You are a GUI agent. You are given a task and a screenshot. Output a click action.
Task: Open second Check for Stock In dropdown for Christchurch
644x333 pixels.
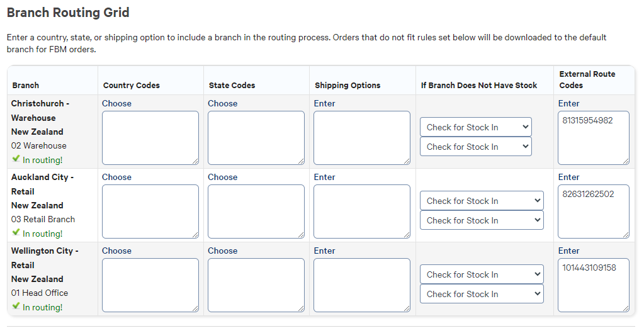tap(475, 147)
